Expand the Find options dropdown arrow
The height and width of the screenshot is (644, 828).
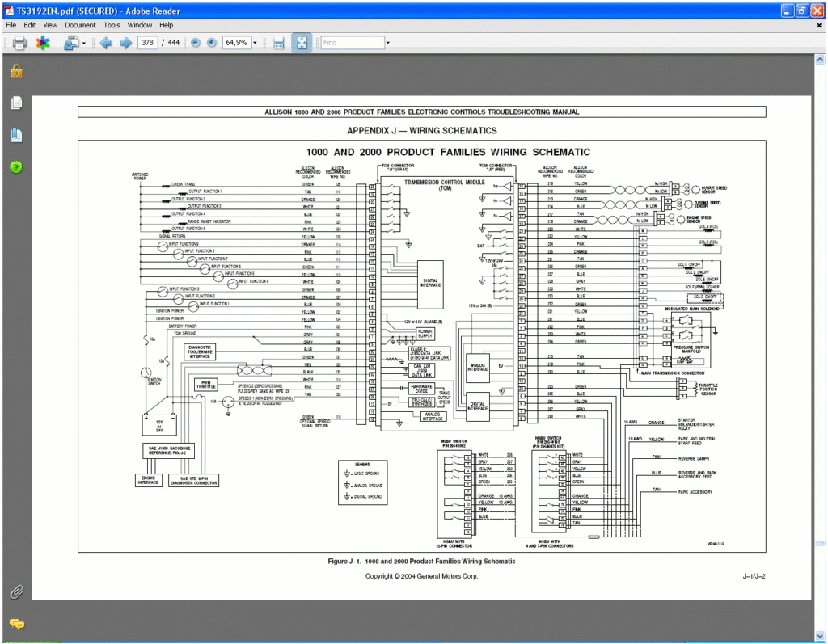387,43
